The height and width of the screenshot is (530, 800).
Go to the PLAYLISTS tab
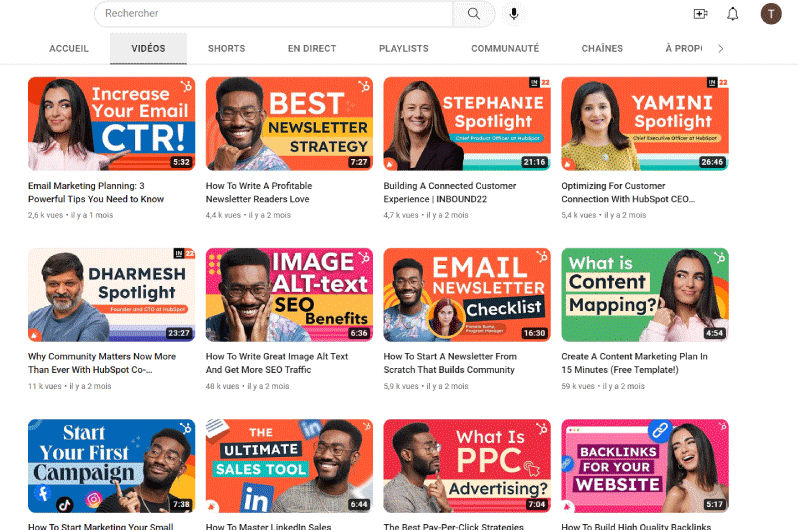[x=404, y=48]
